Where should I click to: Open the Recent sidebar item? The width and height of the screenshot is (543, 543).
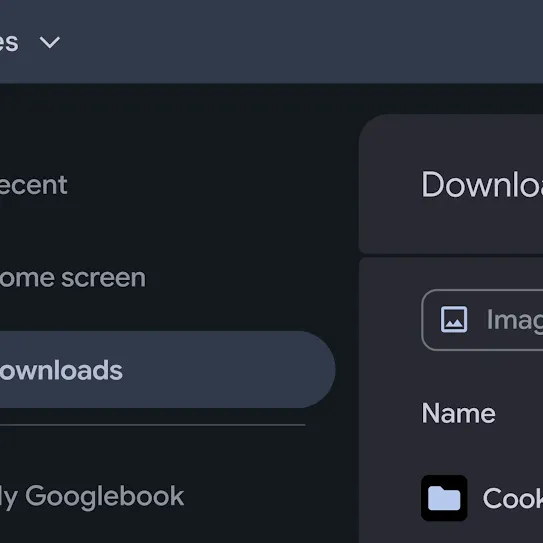[34, 185]
